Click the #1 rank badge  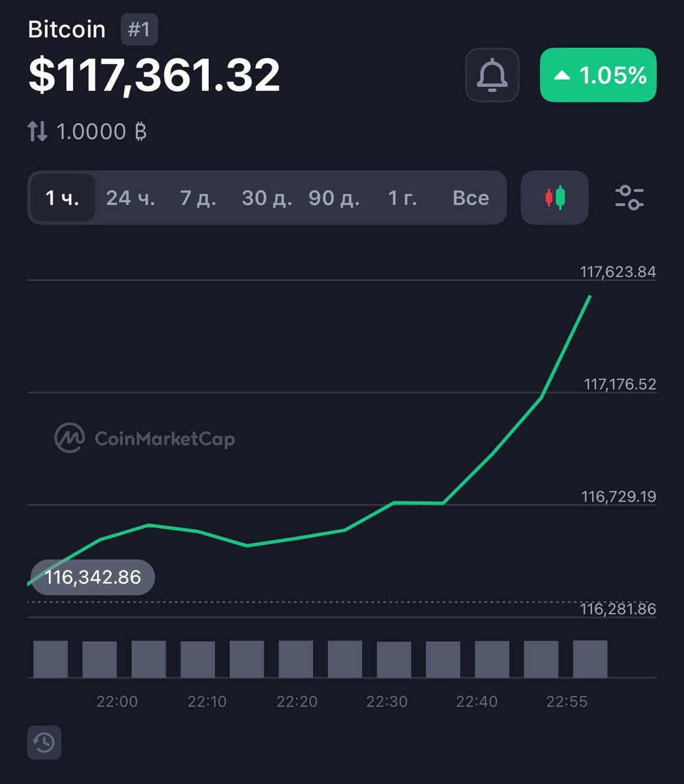[x=139, y=29]
